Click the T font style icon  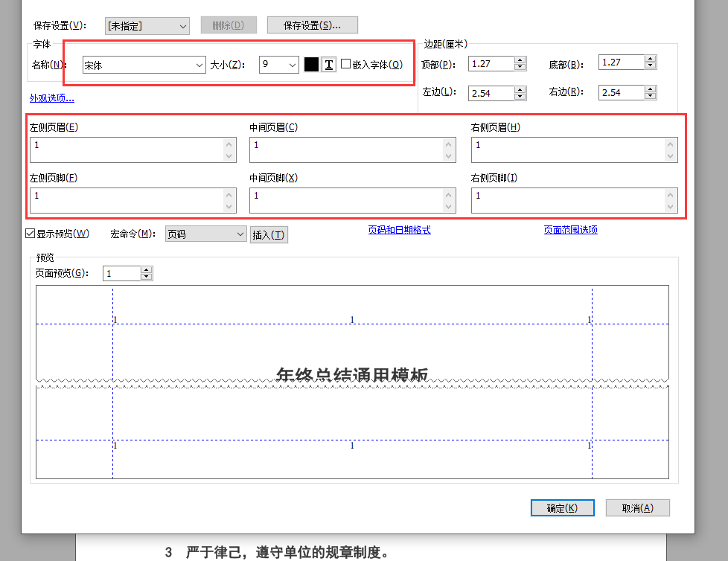click(328, 64)
